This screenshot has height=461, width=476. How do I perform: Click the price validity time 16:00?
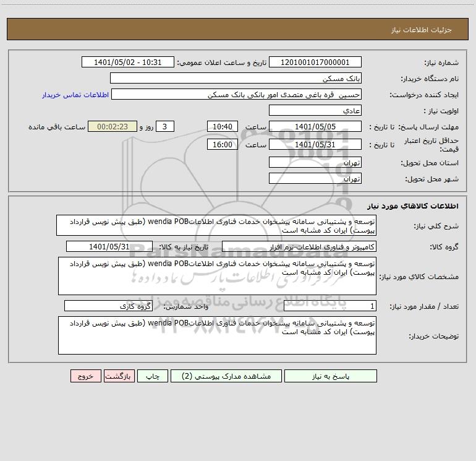pos(222,144)
